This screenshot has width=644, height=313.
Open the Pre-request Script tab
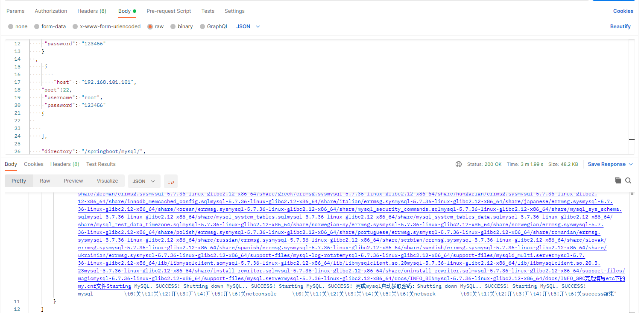pyautogui.click(x=169, y=11)
